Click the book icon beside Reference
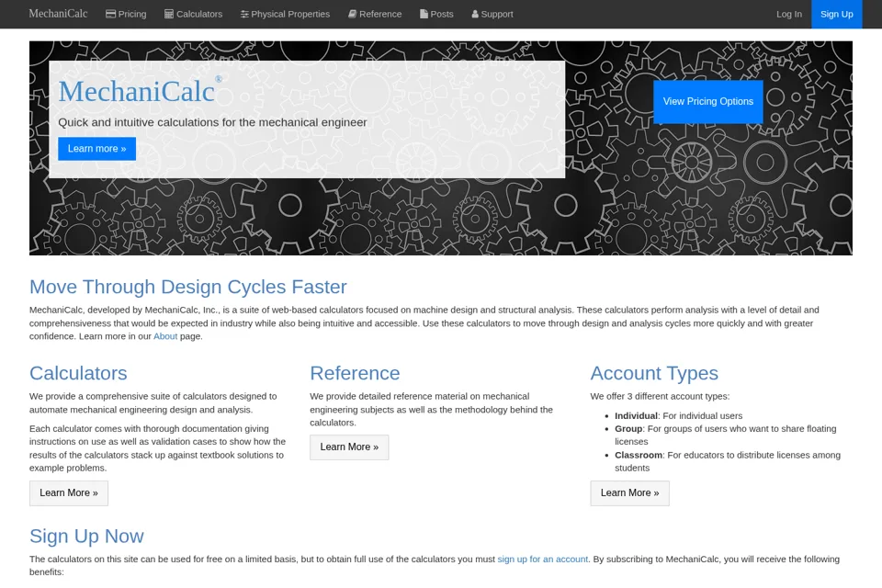Image resolution: width=882 pixels, height=588 pixels. (352, 14)
